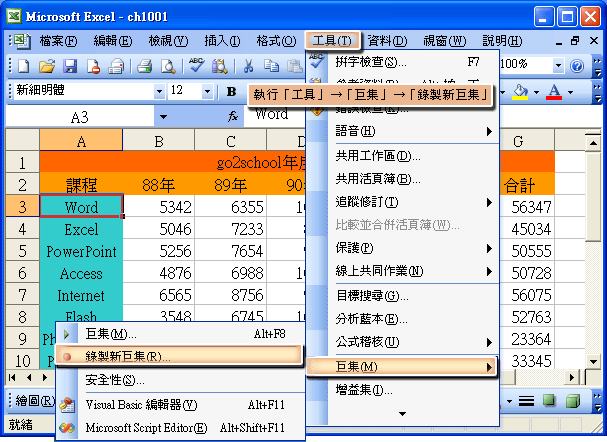Expand the font size dropdown showing 12

tap(207, 92)
